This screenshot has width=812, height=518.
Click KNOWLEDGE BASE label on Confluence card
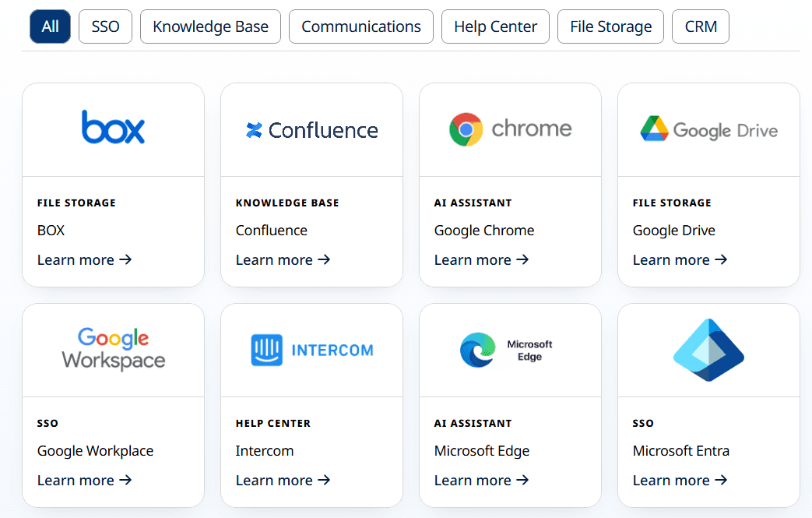287,203
